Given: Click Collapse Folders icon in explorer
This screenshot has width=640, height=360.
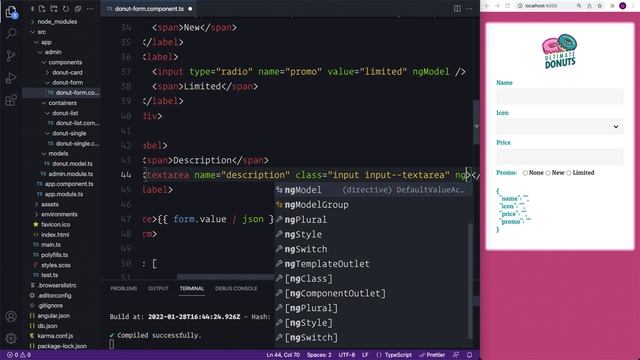Looking at the screenshot, I should pos(78,9).
